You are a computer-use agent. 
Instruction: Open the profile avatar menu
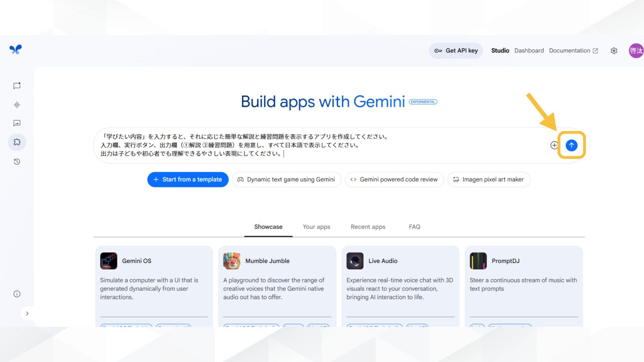point(636,50)
